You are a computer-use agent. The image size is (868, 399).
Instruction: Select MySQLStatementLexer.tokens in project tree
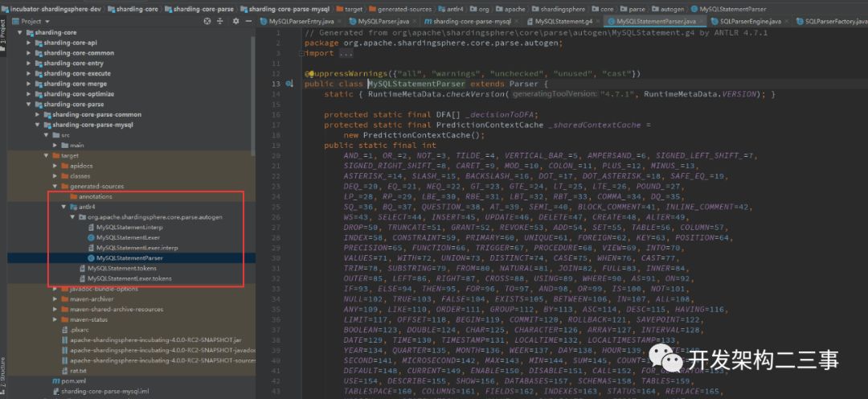(129, 279)
